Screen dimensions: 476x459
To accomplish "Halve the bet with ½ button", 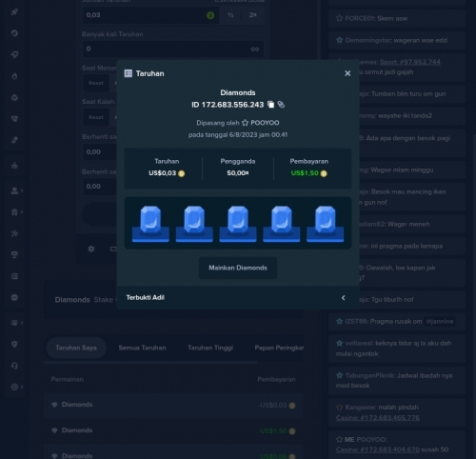I will click(230, 15).
